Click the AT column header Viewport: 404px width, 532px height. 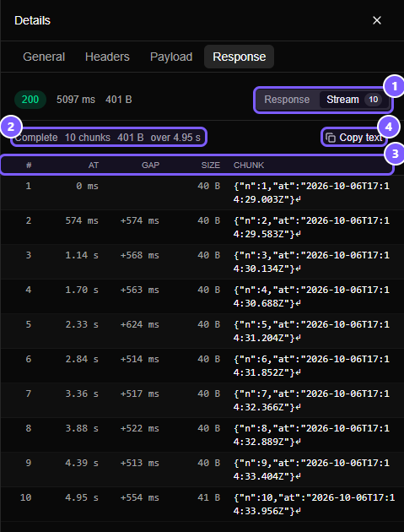pyautogui.click(x=94, y=166)
